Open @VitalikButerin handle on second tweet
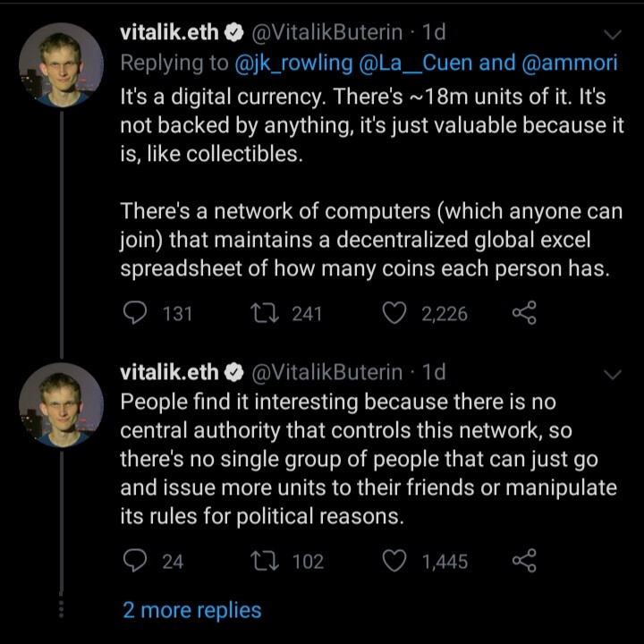The height and width of the screenshot is (644, 644). tap(326, 372)
